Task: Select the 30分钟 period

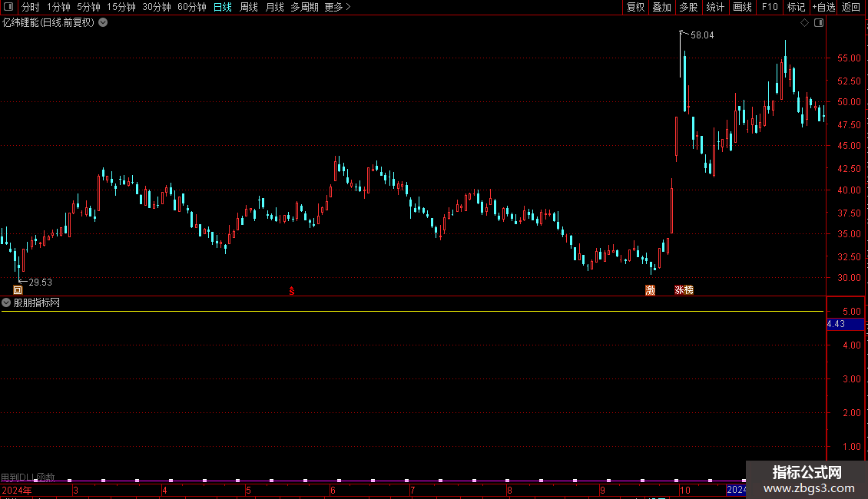Action: click(x=157, y=7)
